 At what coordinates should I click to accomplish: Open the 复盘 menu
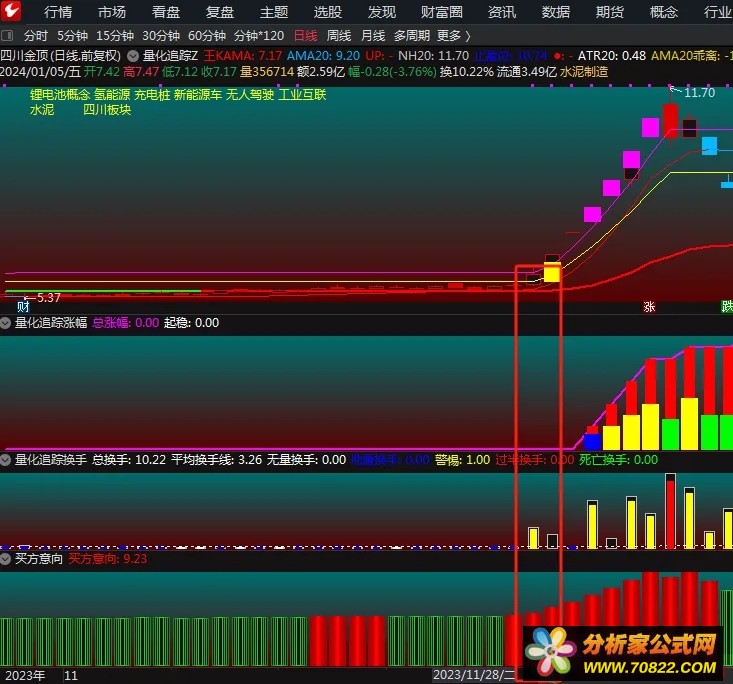[x=220, y=12]
